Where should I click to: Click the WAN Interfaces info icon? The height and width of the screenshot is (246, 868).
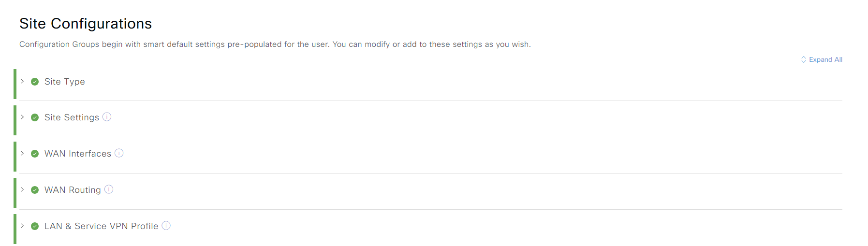tap(119, 153)
